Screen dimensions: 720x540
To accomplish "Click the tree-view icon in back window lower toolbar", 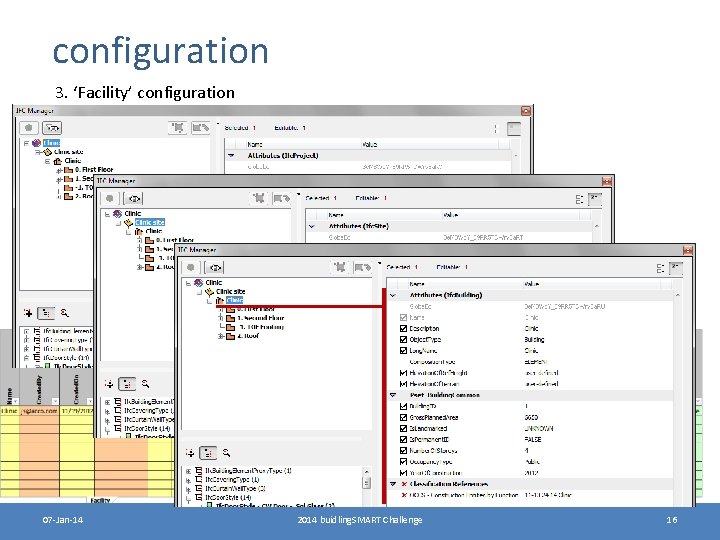I will point(46,313).
